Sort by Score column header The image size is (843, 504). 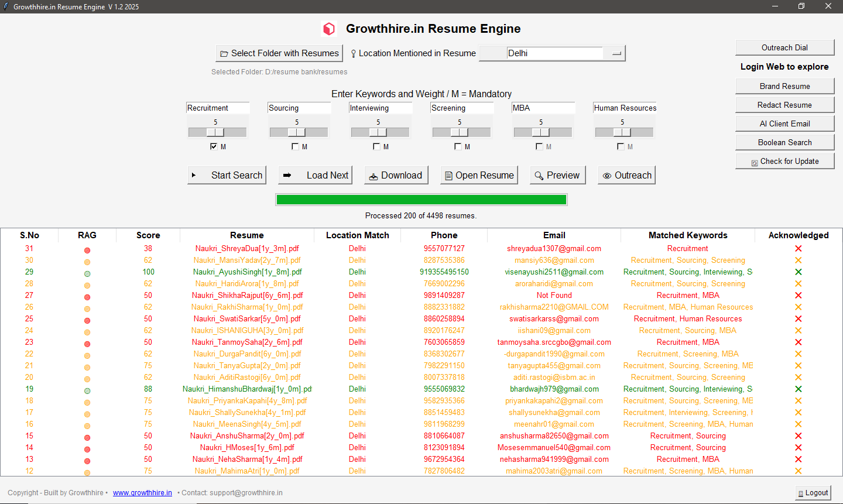point(148,235)
